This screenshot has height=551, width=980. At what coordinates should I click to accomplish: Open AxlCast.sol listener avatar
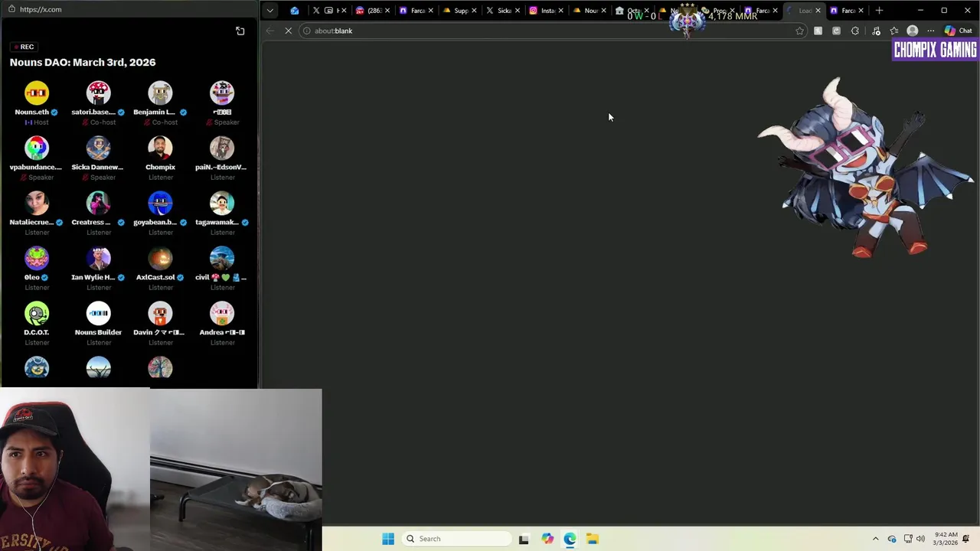click(160, 258)
